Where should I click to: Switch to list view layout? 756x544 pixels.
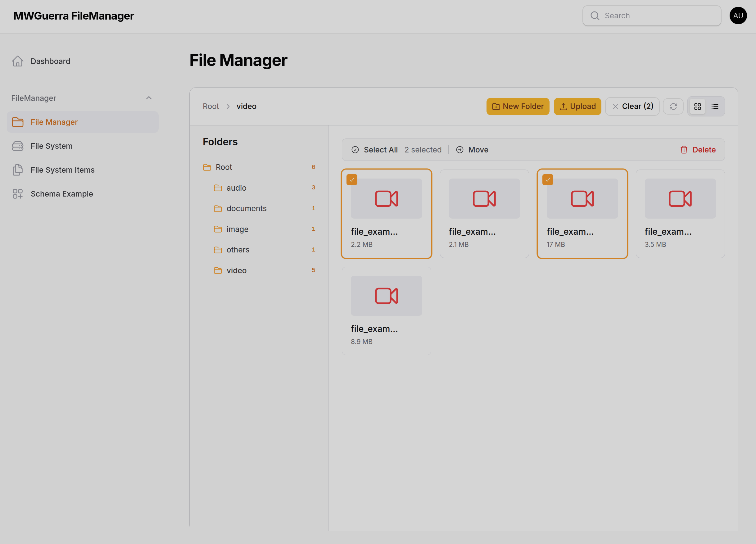point(715,106)
